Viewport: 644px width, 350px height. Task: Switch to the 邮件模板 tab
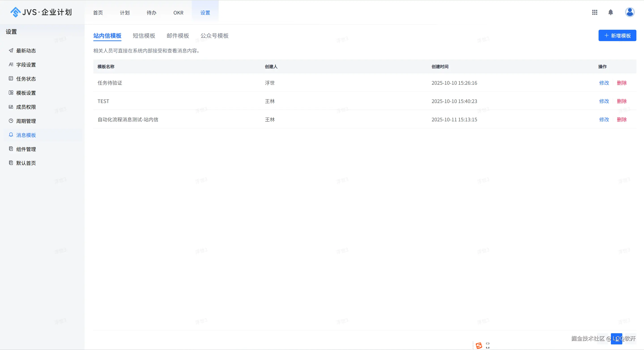tap(177, 36)
